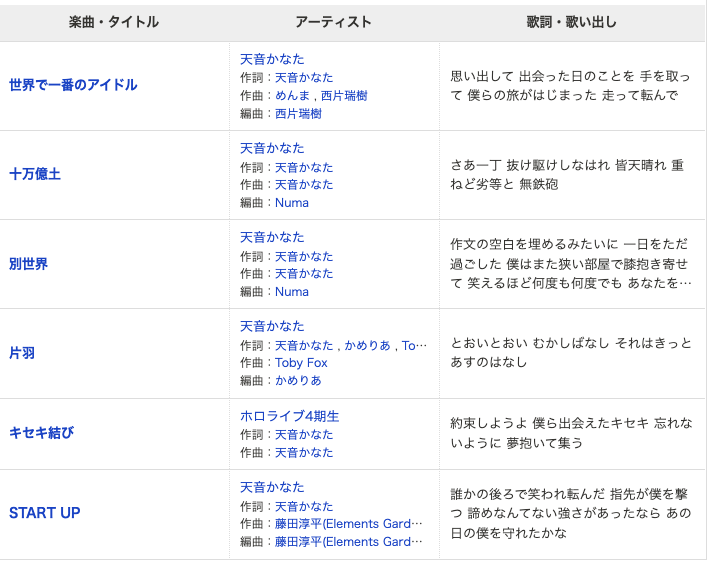Select the 別世界 song link
This screenshot has height=564, width=713.
click(28, 264)
